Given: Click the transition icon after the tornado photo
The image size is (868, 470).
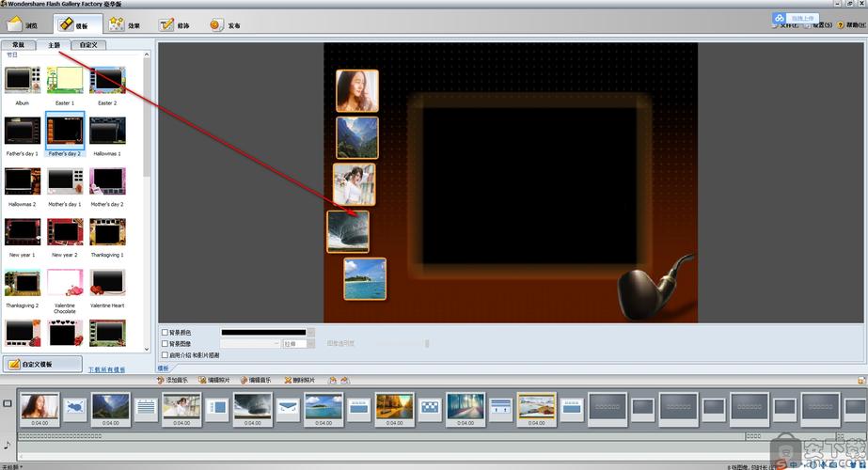Looking at the screenshot, I should pyautogui.click(x=288, y=409).
